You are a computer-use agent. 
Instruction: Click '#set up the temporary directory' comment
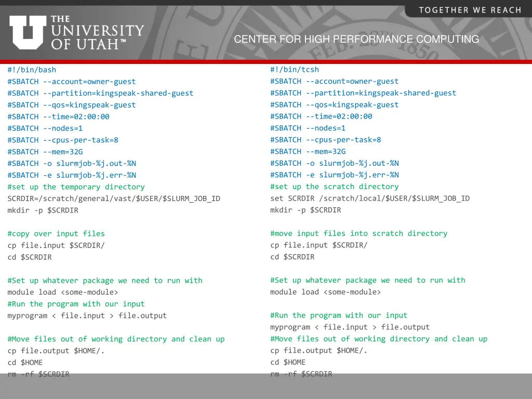tap(76, 187)
